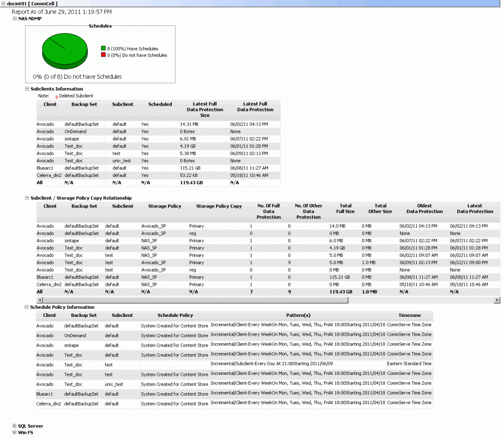Collapse the Schedule Policy Information section

click(x=27, y=307)
